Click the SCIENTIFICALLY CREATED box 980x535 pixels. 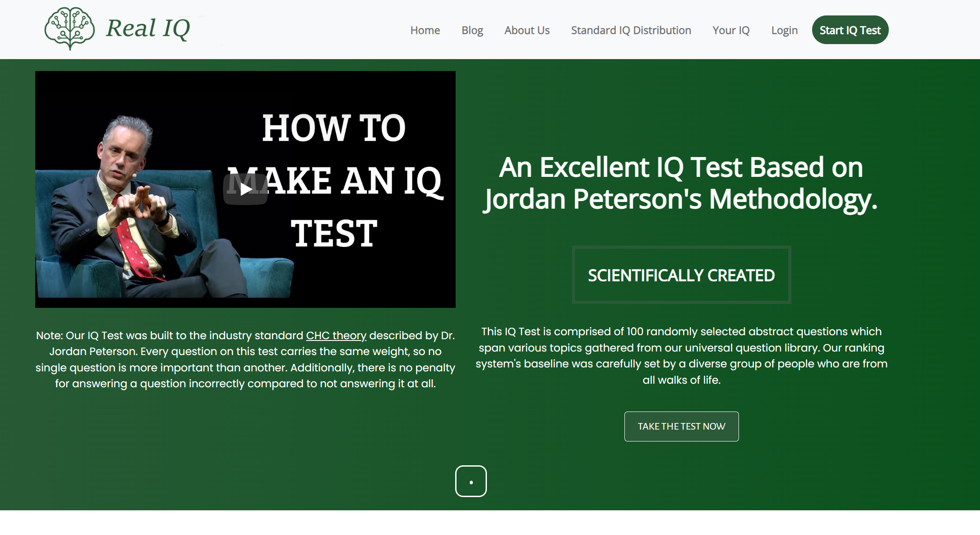[x=681, y=275]
